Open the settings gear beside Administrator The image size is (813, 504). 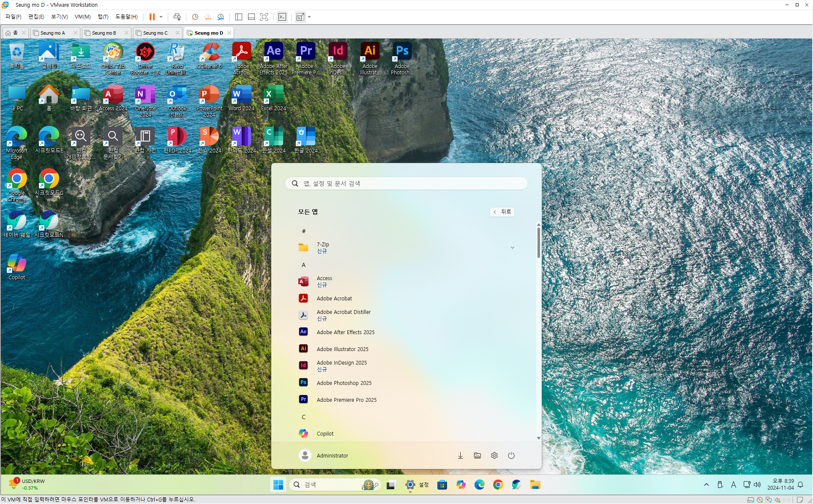[494, 455]
